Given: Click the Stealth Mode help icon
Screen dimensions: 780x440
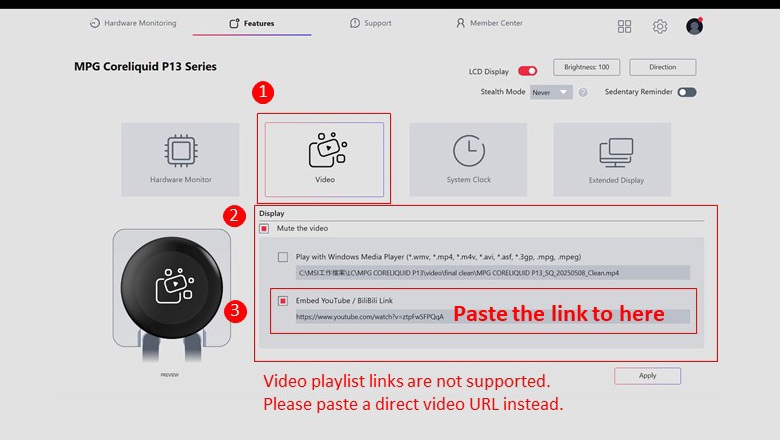Looking at the screenshot, I should pyautogui.click(x=583, y=92).
